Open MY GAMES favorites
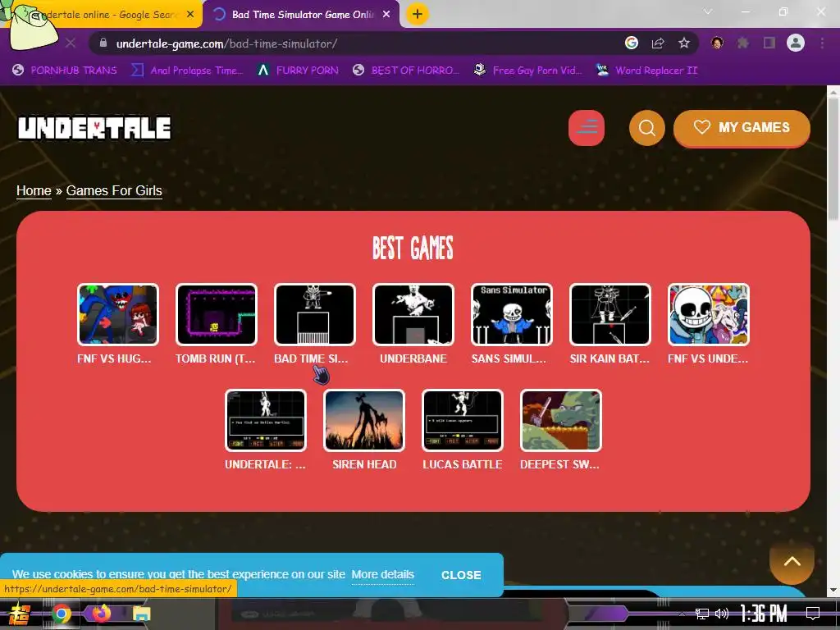840x630 pixels. (742, 127)
